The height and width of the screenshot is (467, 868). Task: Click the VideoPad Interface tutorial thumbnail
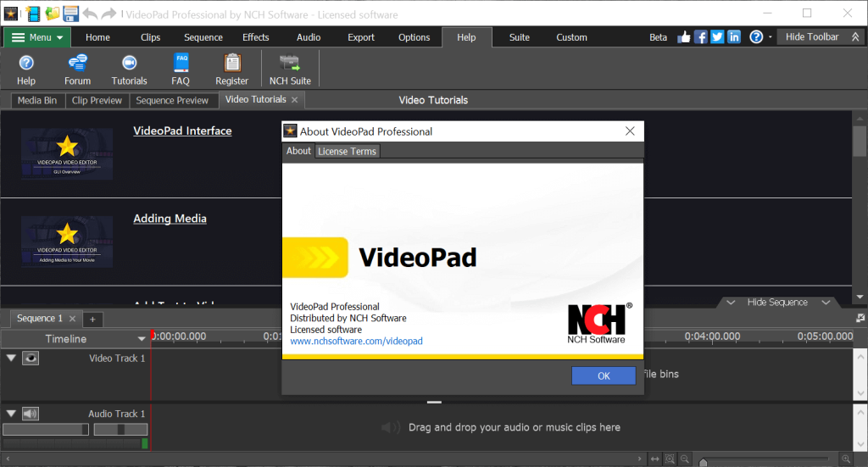pos(67,153)
